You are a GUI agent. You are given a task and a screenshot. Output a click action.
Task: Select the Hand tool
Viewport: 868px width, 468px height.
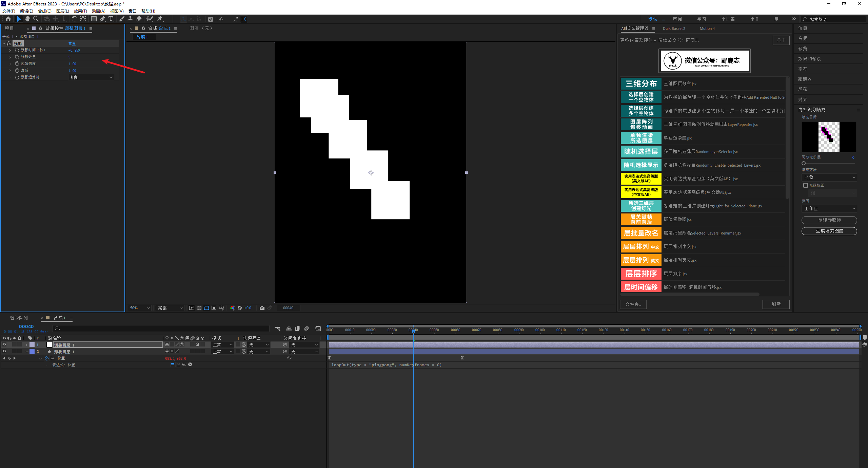click(27, 19)
